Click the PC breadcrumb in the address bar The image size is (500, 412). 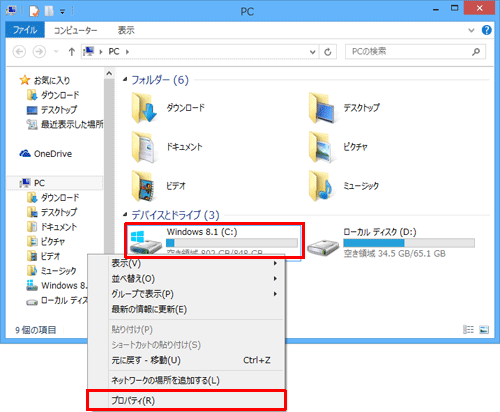114,52
